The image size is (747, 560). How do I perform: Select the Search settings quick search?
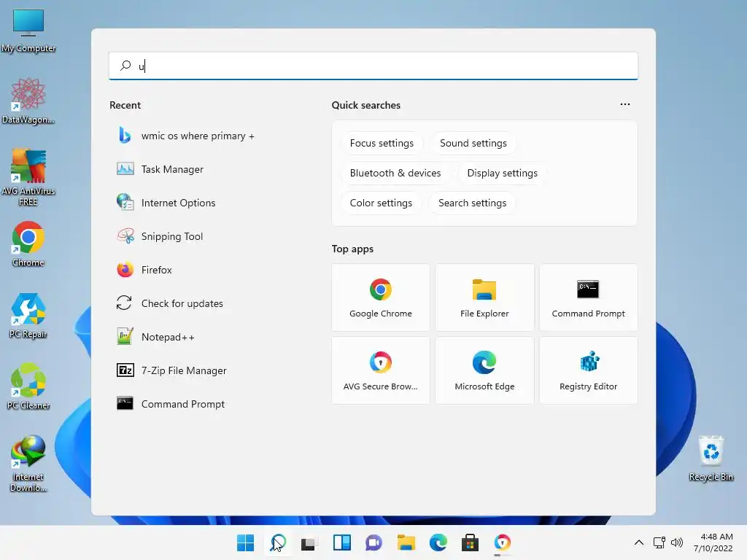point(472,203)
